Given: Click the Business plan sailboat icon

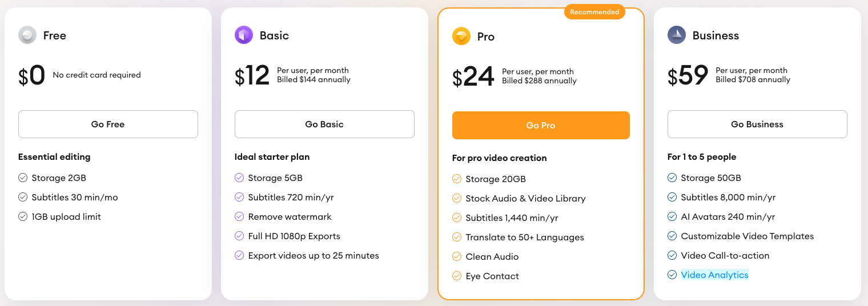Looking at the screenshot, I should click(677, 35).
